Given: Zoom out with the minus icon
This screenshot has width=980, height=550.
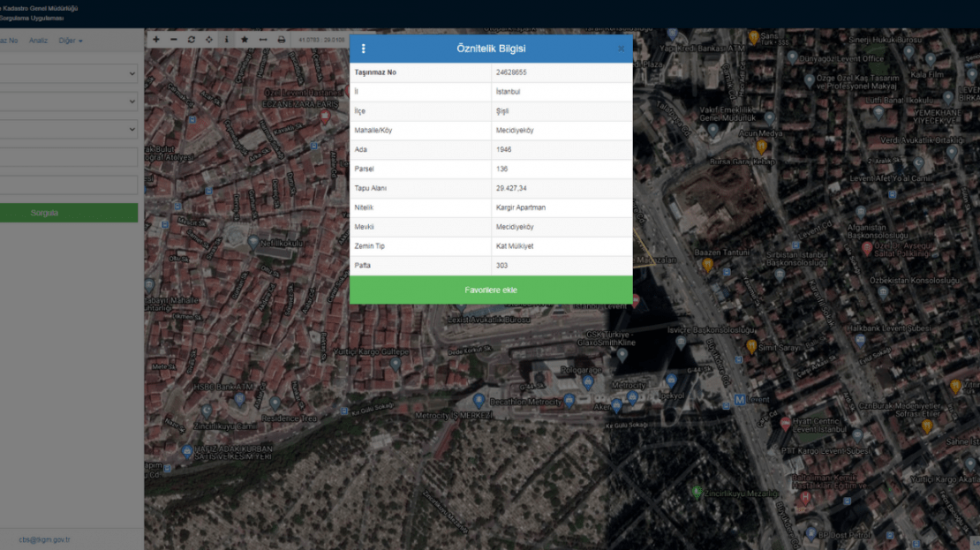Looking at the screenshot, I should [x=174, y=40].
